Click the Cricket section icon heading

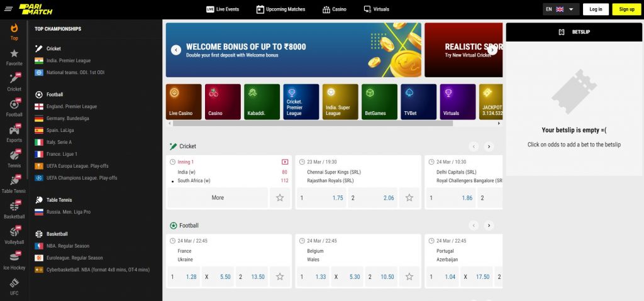[174, 146]
